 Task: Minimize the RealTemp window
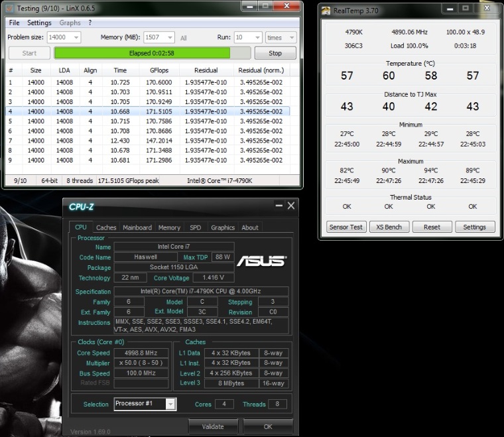(x=450, y=9)
